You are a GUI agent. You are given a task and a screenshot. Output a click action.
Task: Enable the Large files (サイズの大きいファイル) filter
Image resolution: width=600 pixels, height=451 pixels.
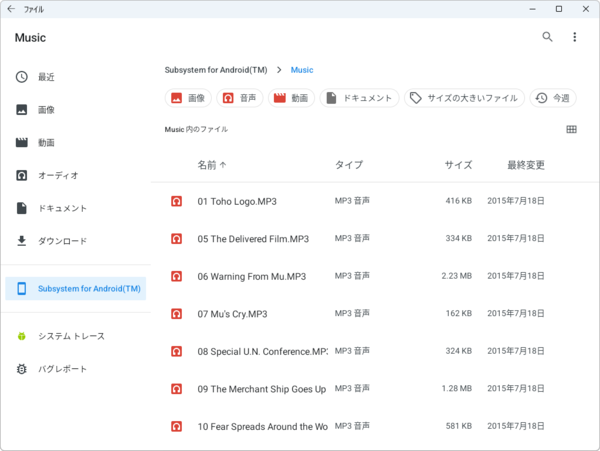464,98
